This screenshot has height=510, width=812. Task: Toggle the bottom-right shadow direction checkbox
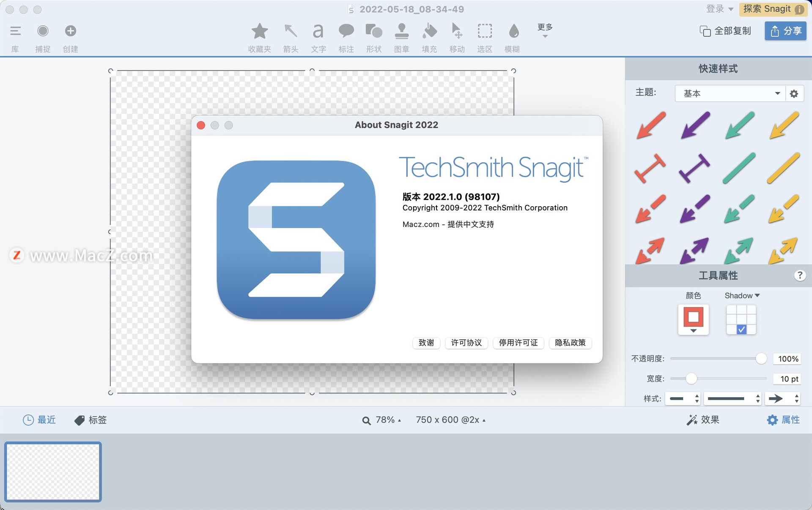[x=741, y=330]
